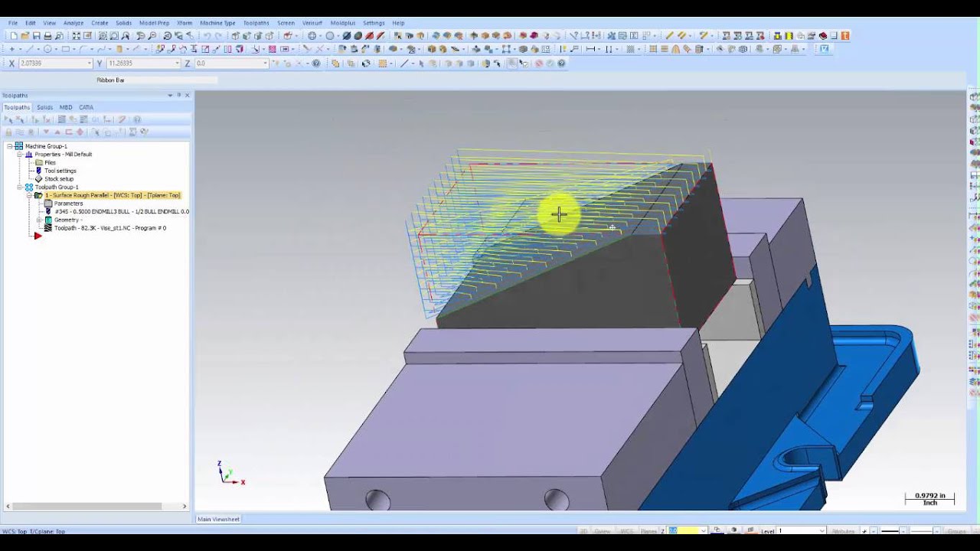Open the Z coordinate dropdown arrow

tap(266, 64)
